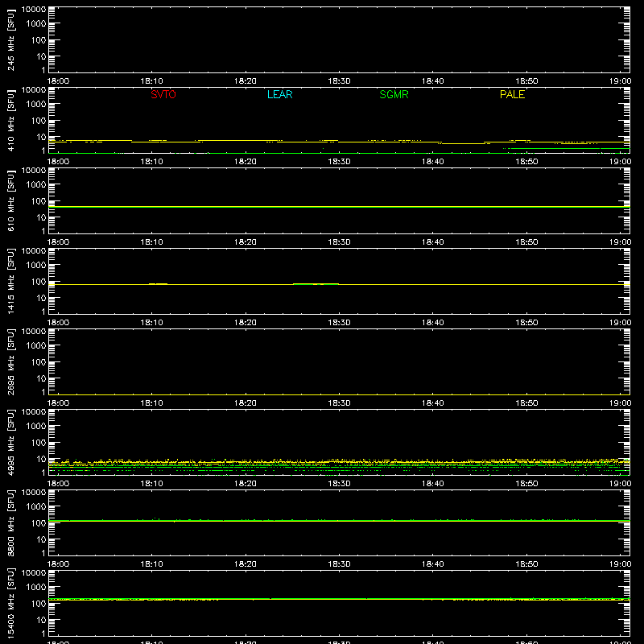Click the yellow PALE station label

512,94
